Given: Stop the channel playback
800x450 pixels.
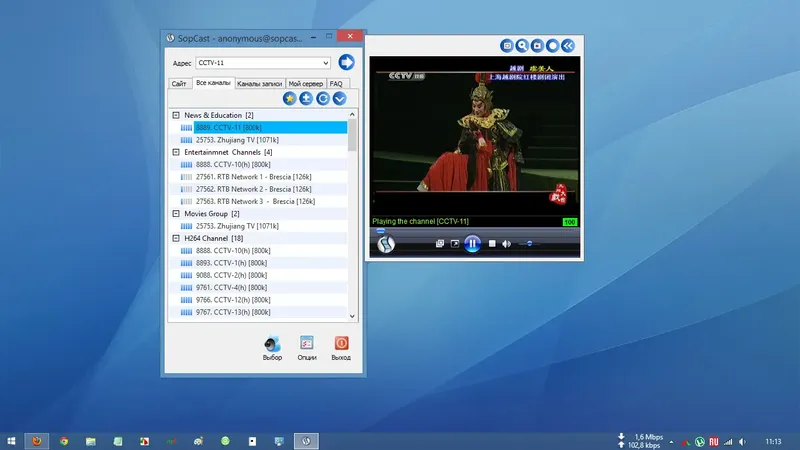Looking at the screenshot, I should [492, 244].
